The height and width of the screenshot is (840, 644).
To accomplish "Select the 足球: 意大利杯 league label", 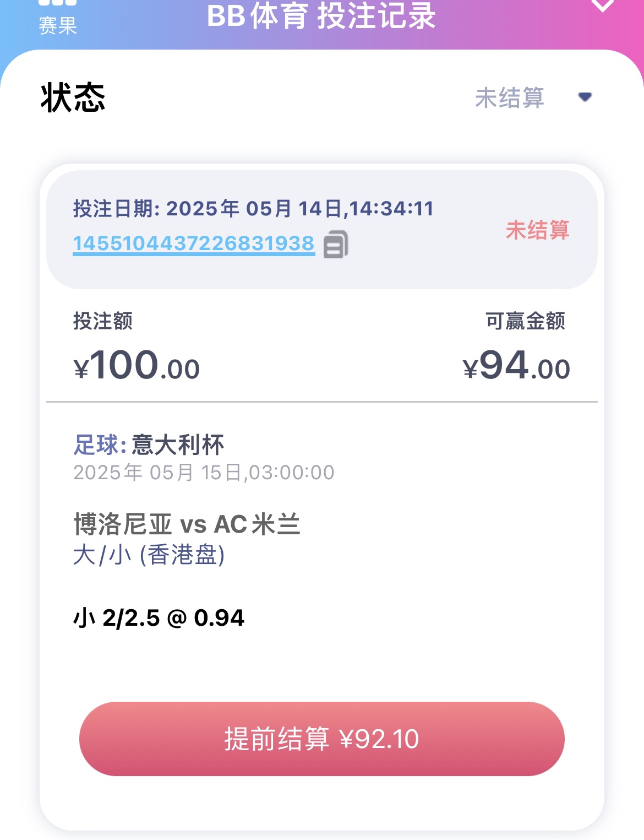I will point(149,445).
